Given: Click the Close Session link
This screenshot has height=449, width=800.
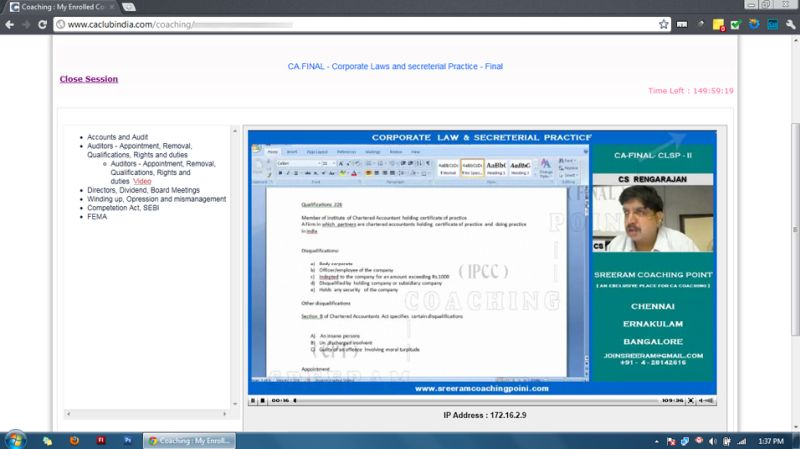Looking at the screenshot, I should 88,79.
